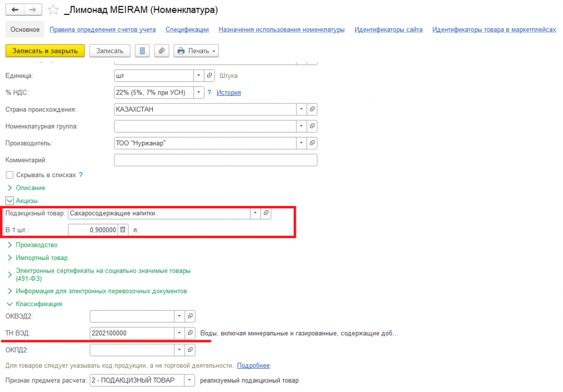This screenshot has width=563, height=392.
Task: Click the help question mark beside % НДС
Action: 209,92
